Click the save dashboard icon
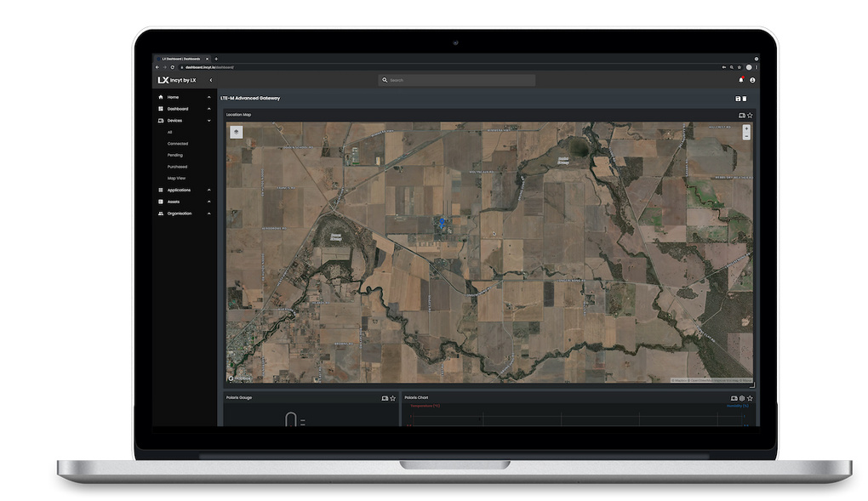Screen dimensions: 868x501 click(x=737, y=99)
